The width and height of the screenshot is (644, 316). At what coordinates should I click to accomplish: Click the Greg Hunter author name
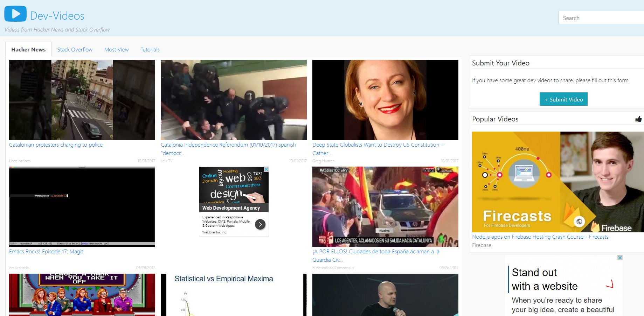(x=323, y=161)
